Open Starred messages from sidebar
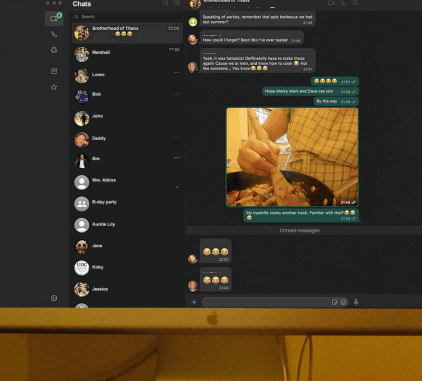This screenshot has height=381, width=422. point(54,87)
